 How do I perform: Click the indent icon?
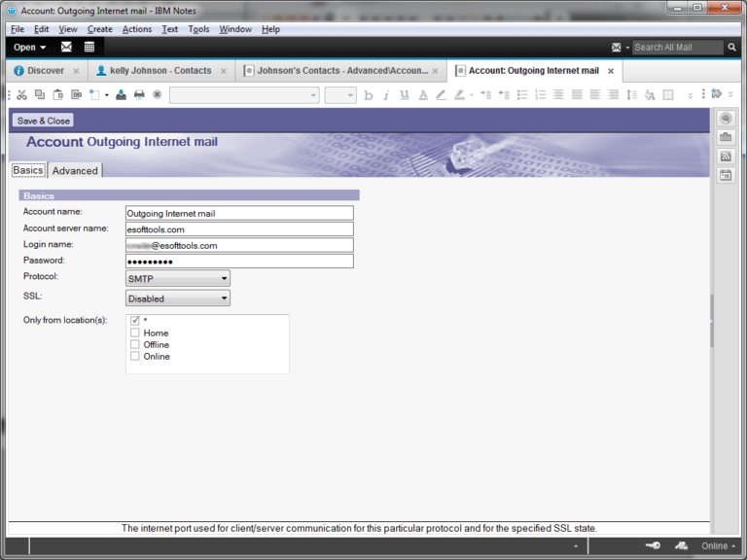[x=485, y=94]
